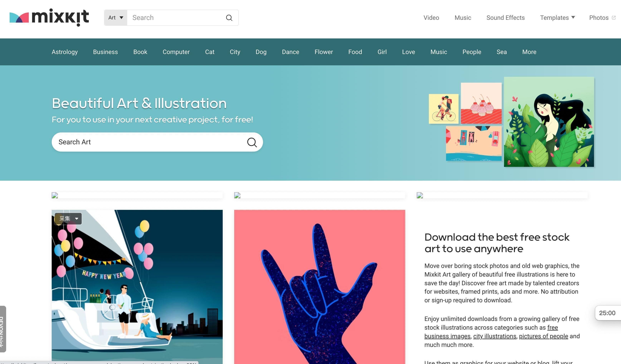The image size is (621, 364).
Task: Click the Search Art input field
Action: click(157, 142)
